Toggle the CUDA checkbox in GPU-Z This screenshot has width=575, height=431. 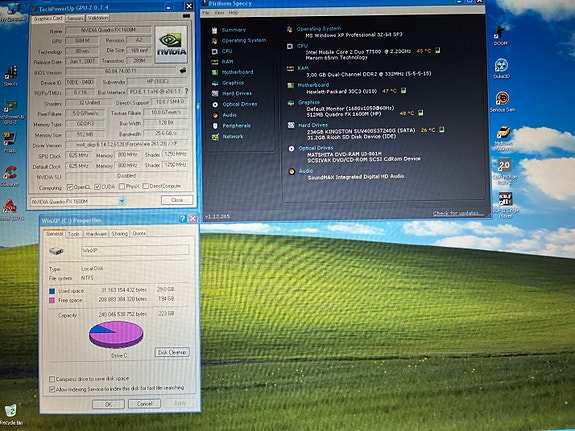[97, 187]
